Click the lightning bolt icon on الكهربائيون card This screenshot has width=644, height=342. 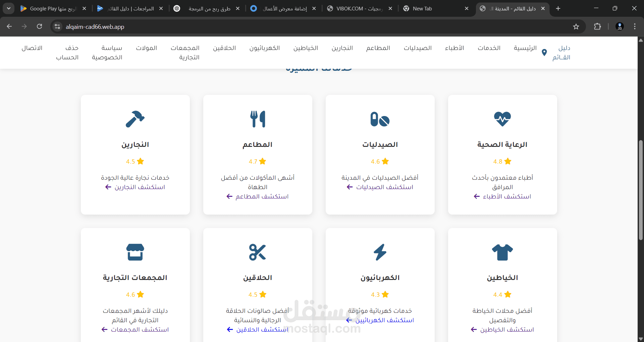point(380,252)
